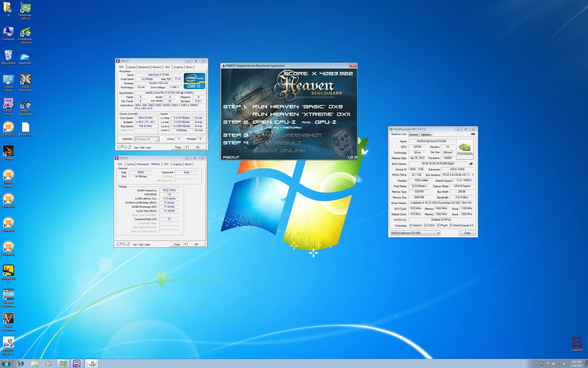Click the Windows Start orb
588x368 pixels.
6,364
